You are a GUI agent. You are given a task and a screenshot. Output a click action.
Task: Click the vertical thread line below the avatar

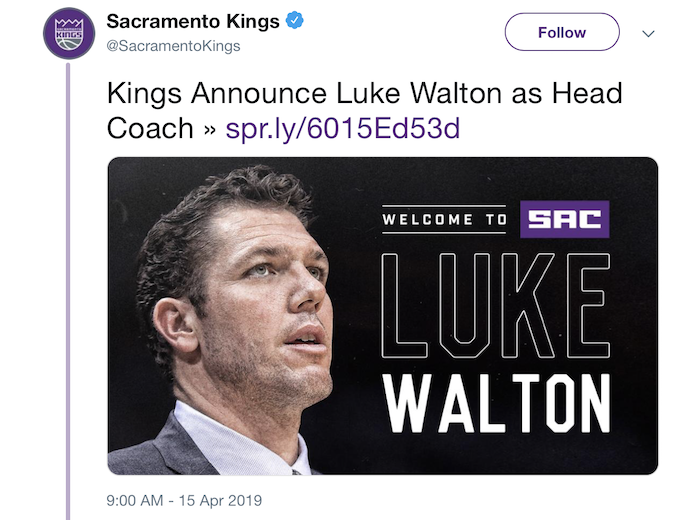[x=68, y=291]
